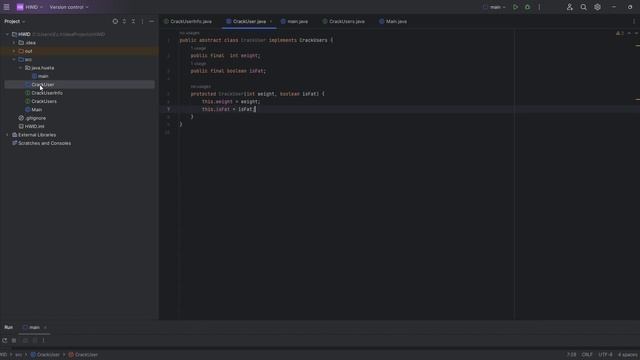Click last CrackUser breadcrumb in status bar
The width and height of the screenshot is (640, 360).
pos(83,355)
